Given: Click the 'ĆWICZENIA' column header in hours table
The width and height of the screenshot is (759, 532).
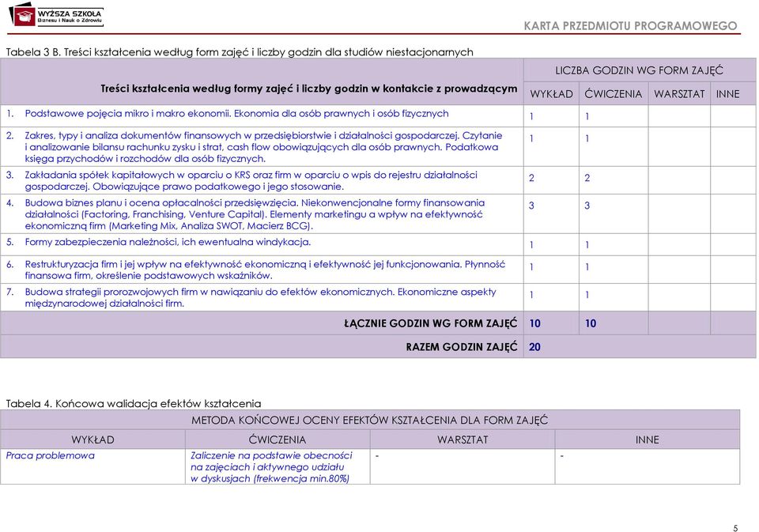Looking at the screenshot, I should [x=614, y=94].
